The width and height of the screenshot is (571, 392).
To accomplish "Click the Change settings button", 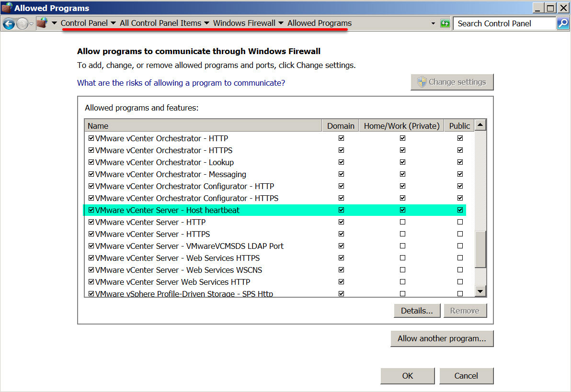I will [x=452, y=82].
